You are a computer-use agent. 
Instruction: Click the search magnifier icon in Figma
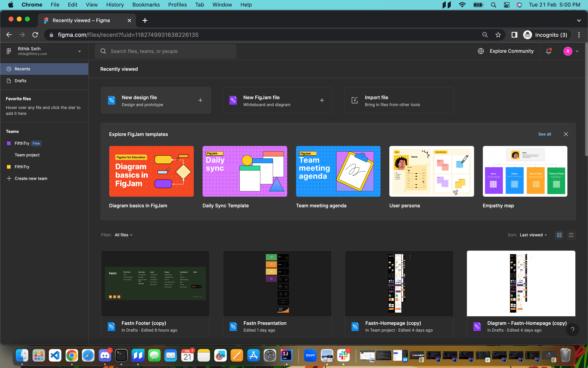(x=103, y=51)
